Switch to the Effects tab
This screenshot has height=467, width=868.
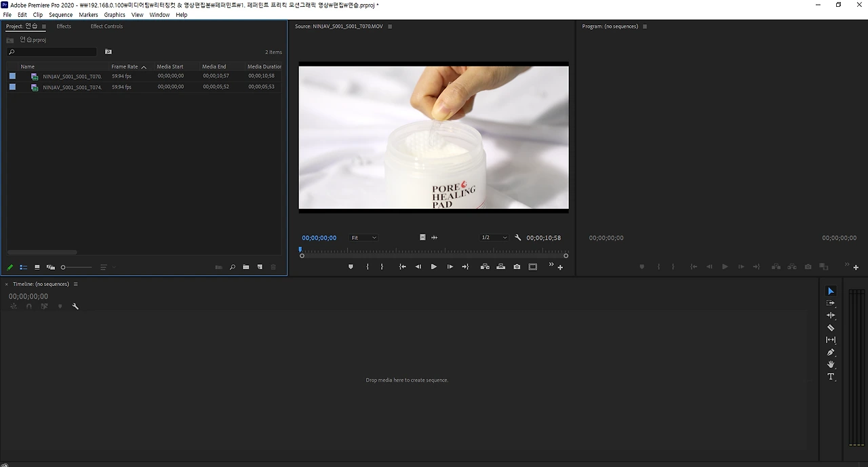click(64, 26)
